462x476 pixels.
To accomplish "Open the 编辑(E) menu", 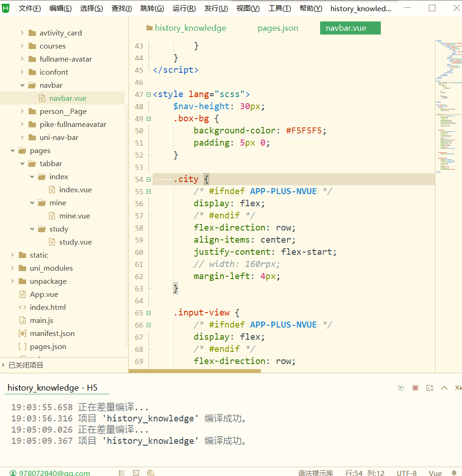I will pos(60,8).
